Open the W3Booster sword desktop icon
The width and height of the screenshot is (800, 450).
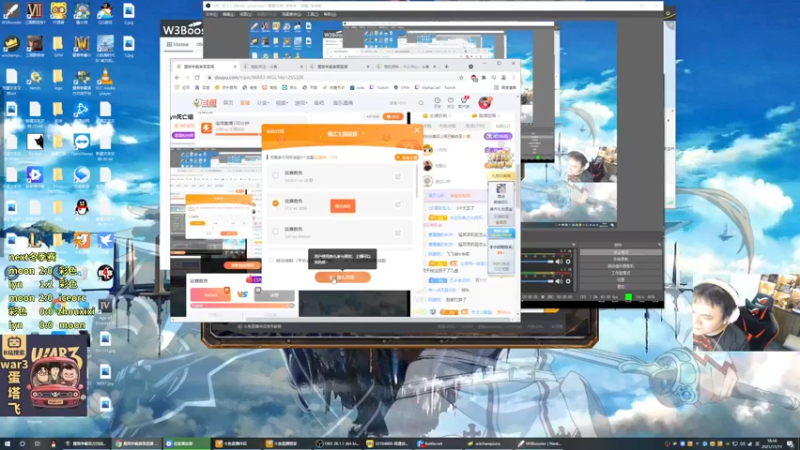(11, 14)
